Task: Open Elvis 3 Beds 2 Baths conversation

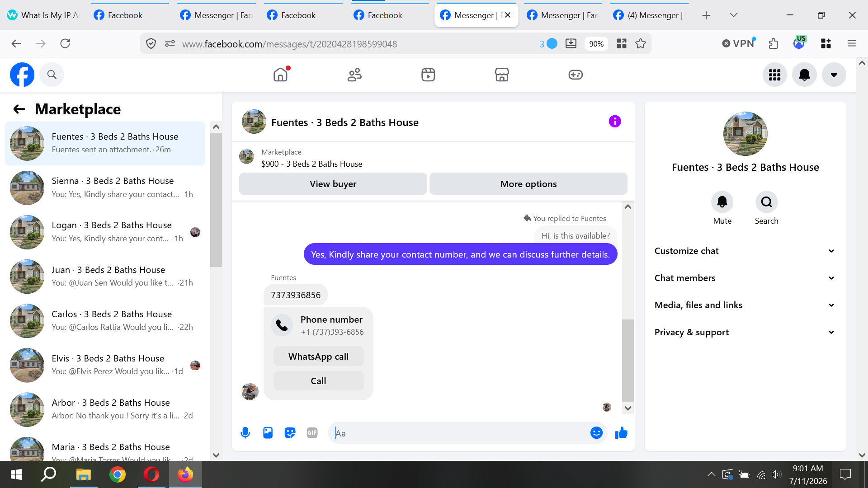Action: (105, 365)
